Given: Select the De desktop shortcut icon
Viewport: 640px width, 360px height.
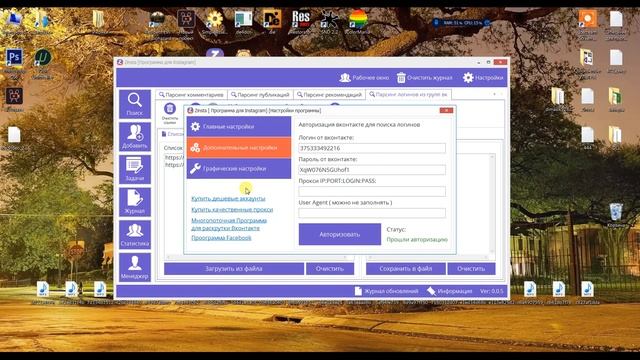Looking at the screenshot, I should (272, 21).
